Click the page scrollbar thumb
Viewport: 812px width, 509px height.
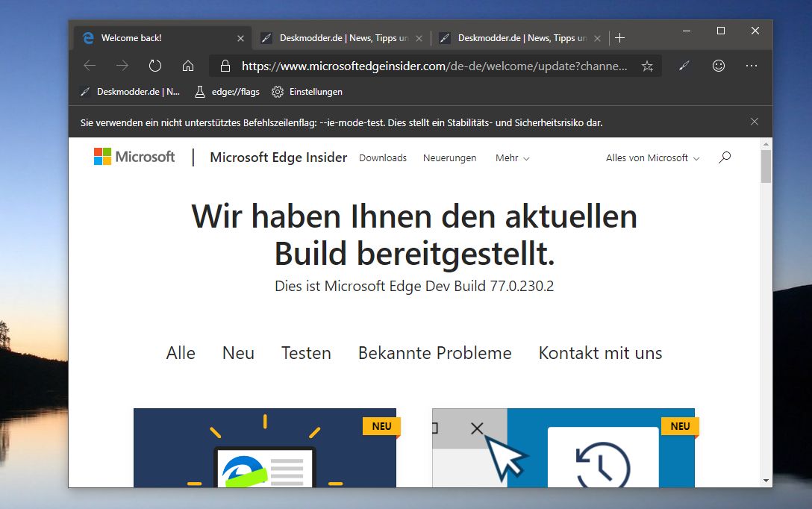[766, 166]
